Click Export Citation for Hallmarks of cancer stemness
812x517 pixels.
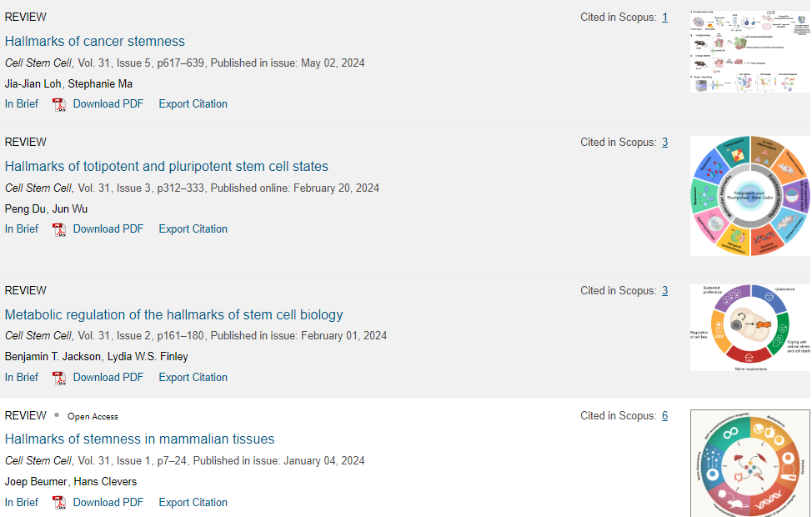pyautogui.click(x=193, y=104)
